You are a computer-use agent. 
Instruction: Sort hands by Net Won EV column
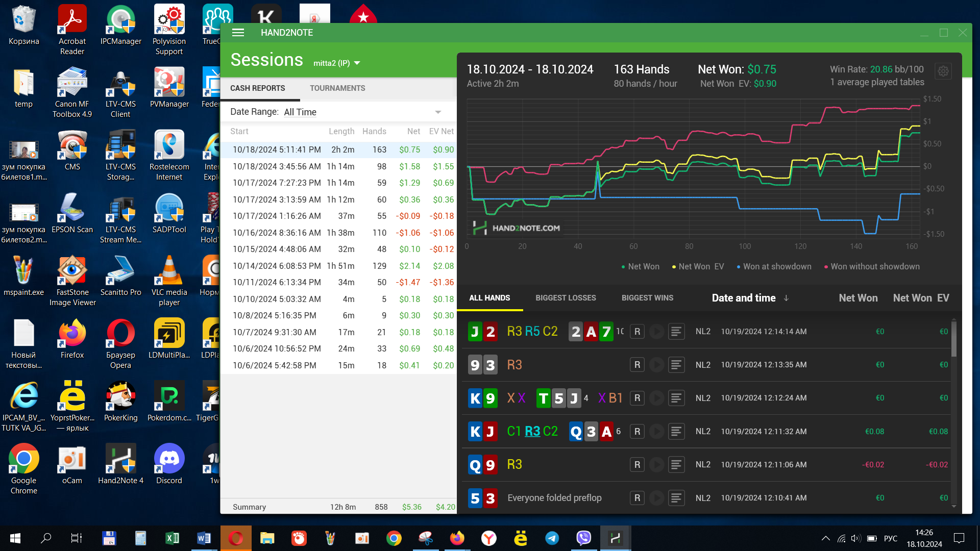[x=921, y=298]
